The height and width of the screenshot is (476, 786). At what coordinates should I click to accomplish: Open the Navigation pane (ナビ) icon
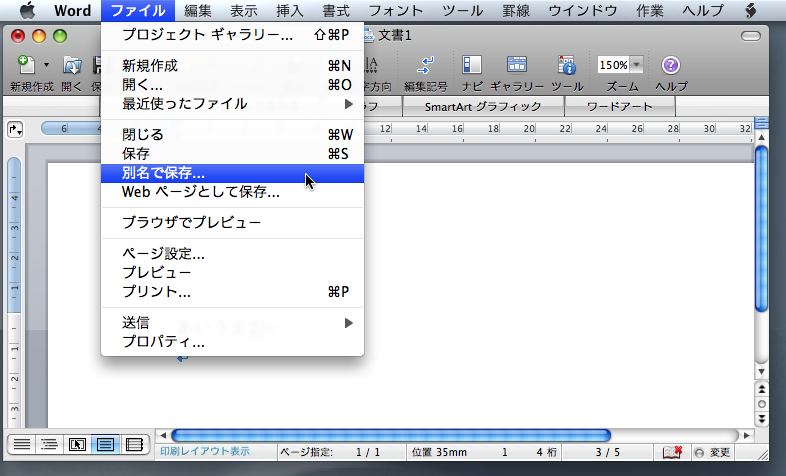472,66
